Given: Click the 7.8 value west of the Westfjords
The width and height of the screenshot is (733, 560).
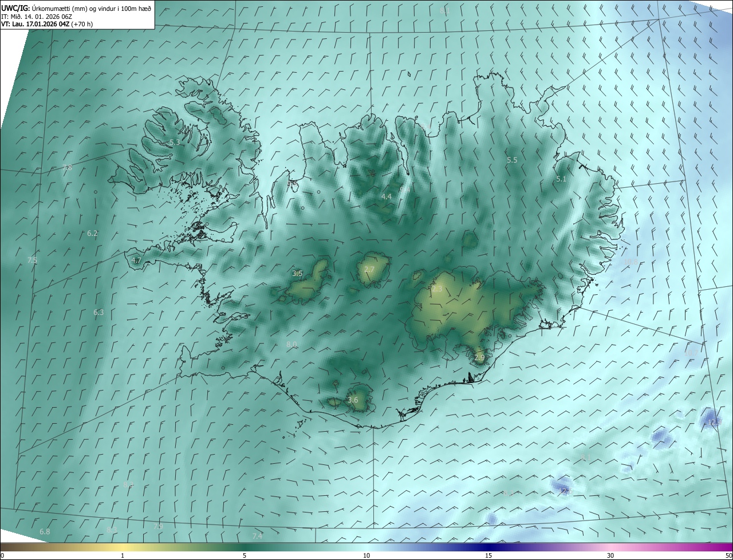Looking at the screenshot, I should pos(67,168).
